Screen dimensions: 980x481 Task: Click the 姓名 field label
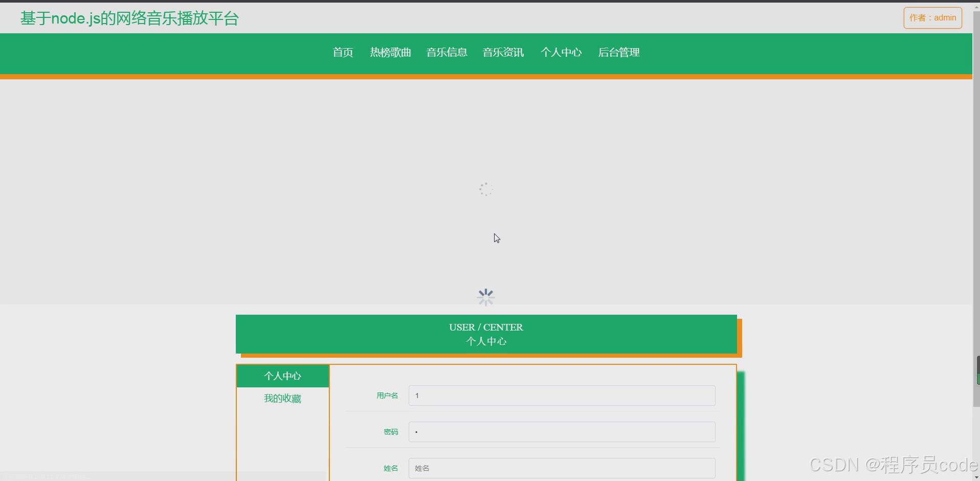[x=390, y=468]
